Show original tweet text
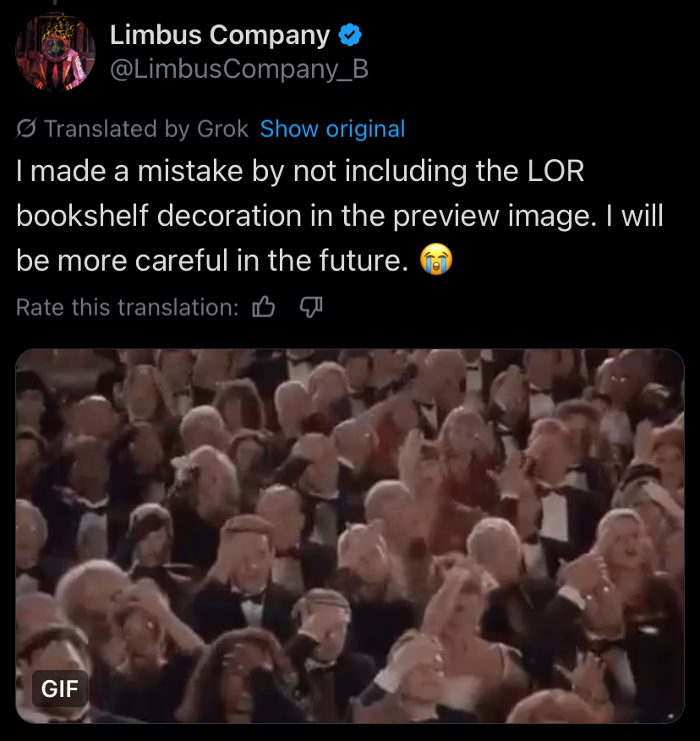Viewport: 700px width, 741px height. click(x=332, y=129)
